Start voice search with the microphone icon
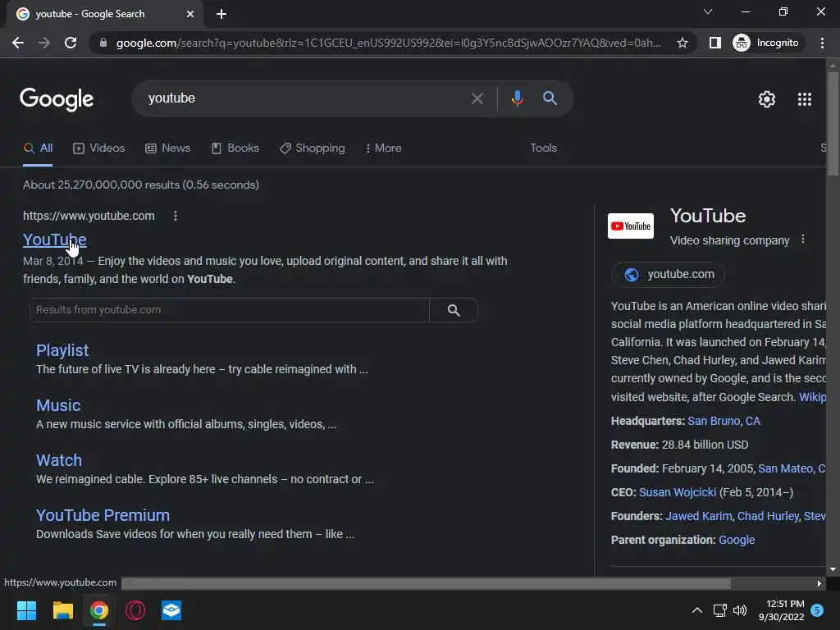This screenshot has width=840, height=630. (517, 98)
